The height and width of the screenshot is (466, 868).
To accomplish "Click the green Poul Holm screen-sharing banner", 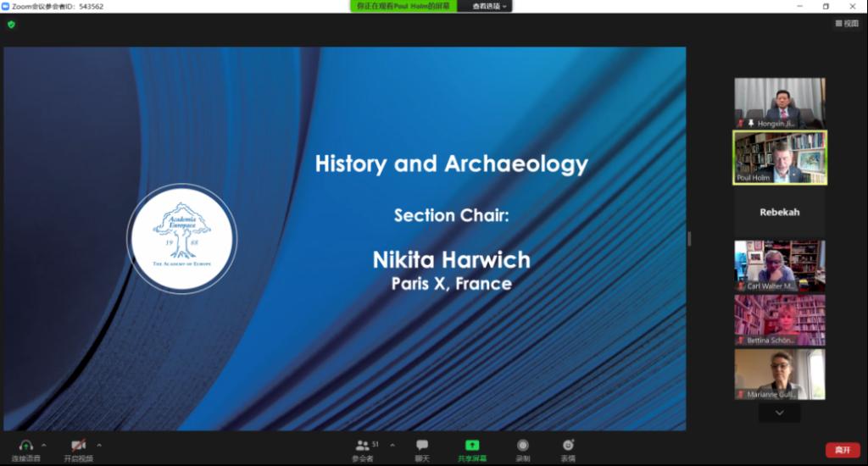I will tap(403, 6).
